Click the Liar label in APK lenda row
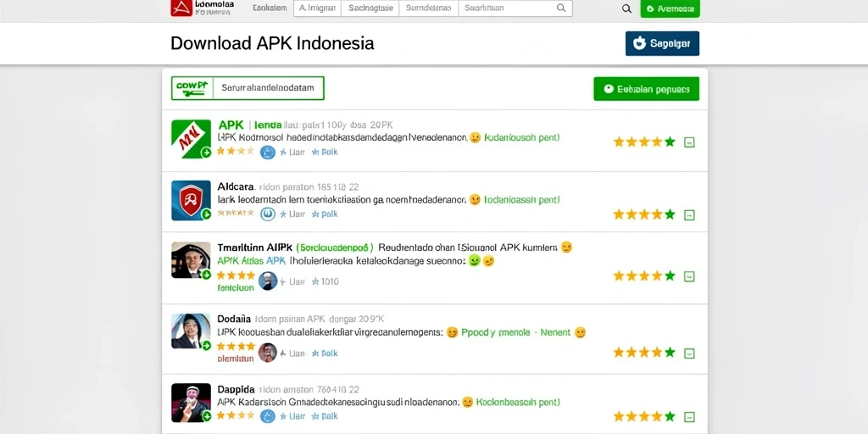868x434 pixels. [x=292, y=153]
